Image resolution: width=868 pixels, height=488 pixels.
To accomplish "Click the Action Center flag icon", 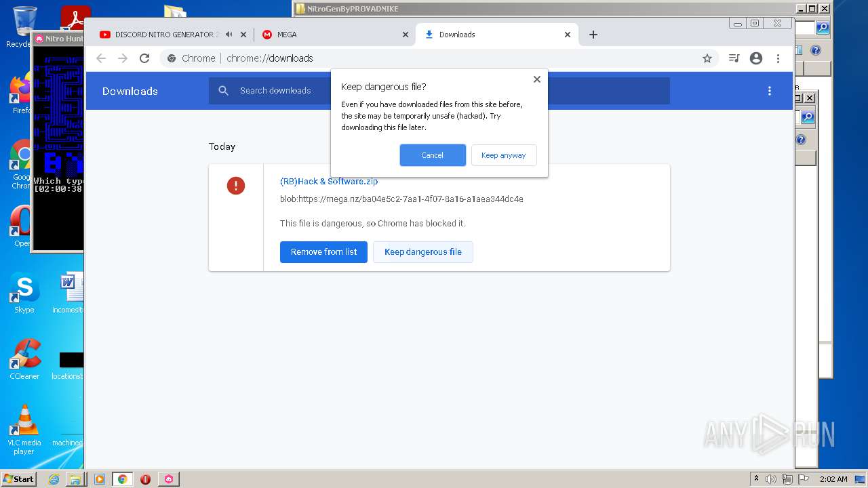I will click(802, 479).
